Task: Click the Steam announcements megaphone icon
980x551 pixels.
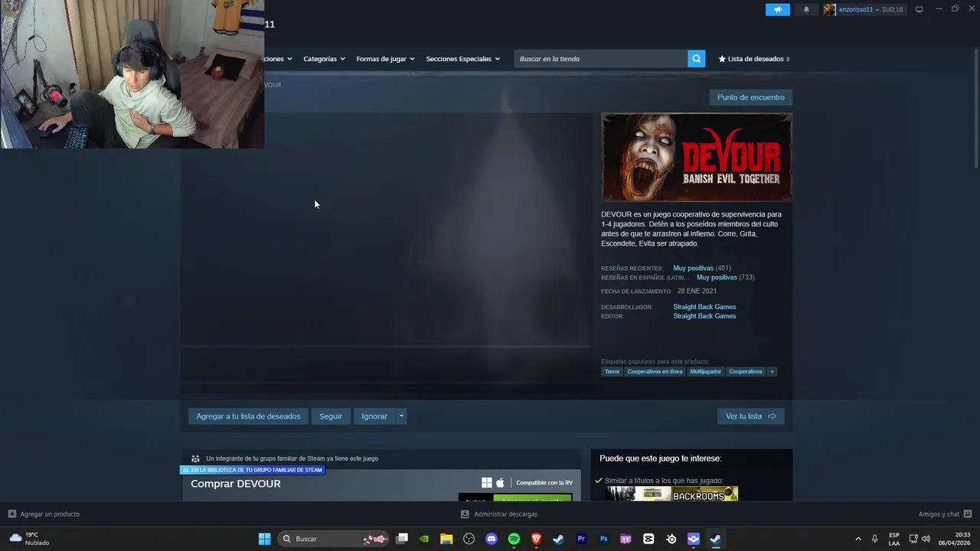Action: pyautogui.click(x=777, y=10)
